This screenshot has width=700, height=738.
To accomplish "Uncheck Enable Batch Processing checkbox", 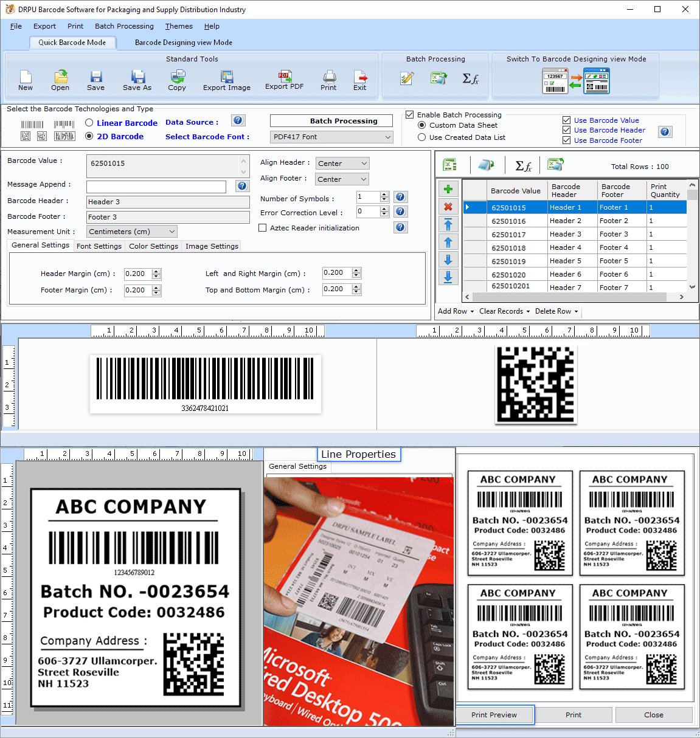I will (410, 114).
